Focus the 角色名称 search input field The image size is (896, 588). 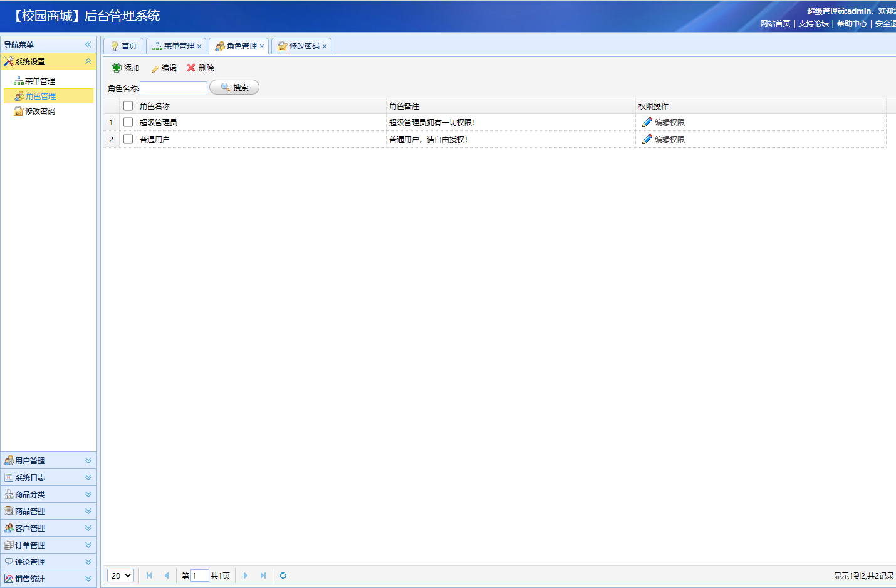pyautogui.click(x=174, y=88)
